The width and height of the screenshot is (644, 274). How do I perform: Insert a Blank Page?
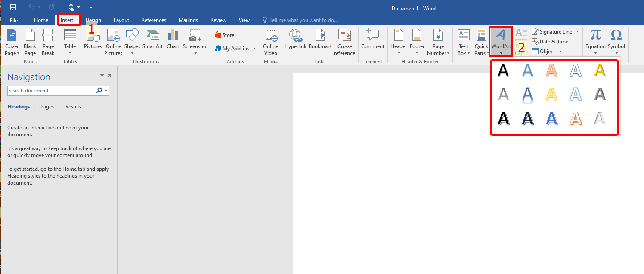coord(30,43)
